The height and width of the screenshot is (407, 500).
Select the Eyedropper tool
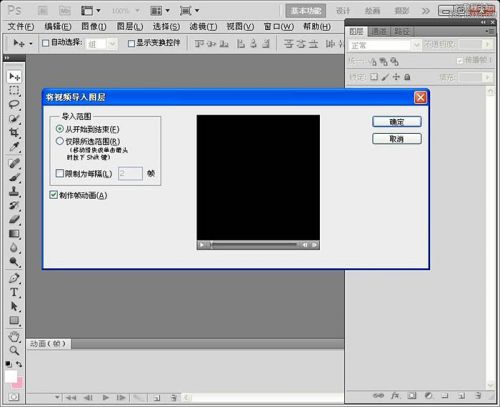pos(14,147)
